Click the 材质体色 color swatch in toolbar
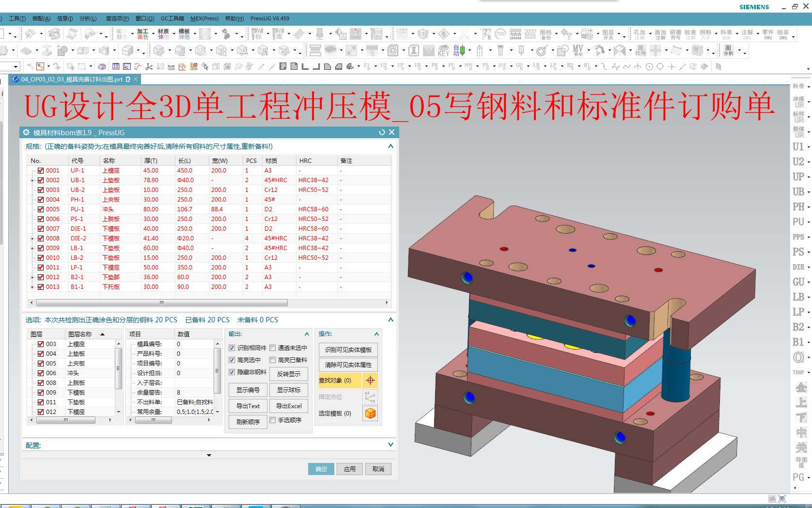 (x=163, y=34)
